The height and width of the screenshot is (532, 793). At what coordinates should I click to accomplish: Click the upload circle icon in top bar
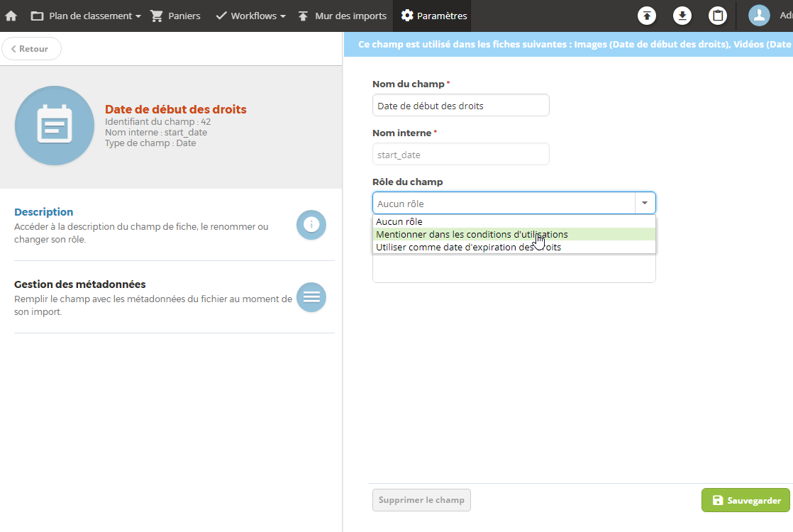[x=646, y=16]
